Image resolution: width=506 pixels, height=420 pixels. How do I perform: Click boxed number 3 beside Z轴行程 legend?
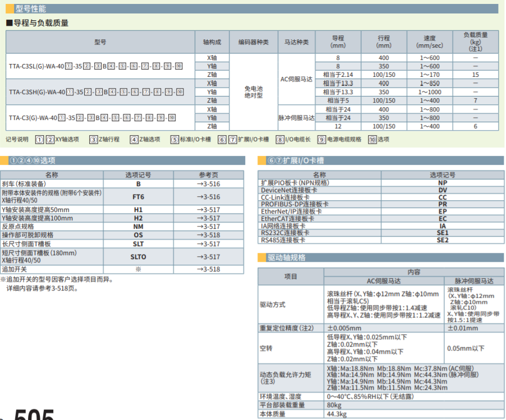point(94,140)
